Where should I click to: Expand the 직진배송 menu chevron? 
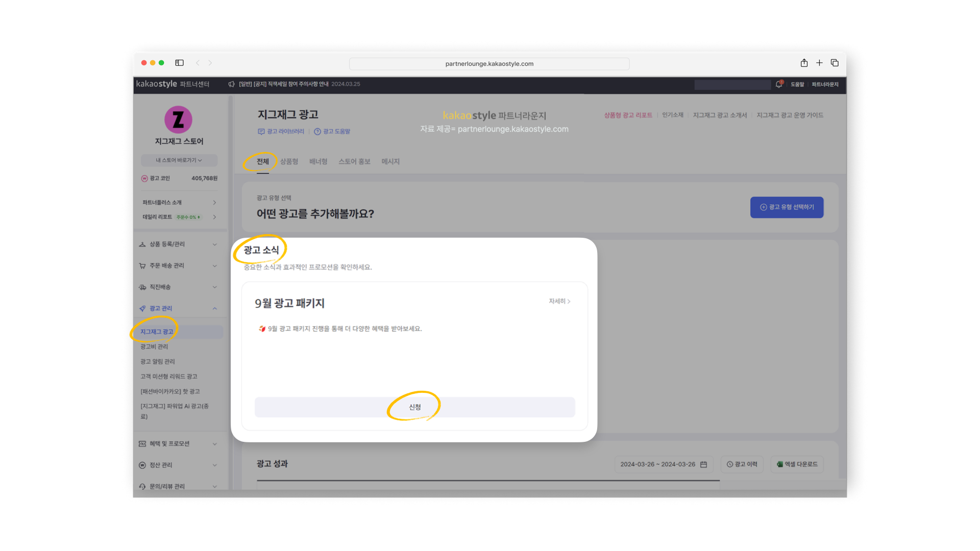click(215, 287)
